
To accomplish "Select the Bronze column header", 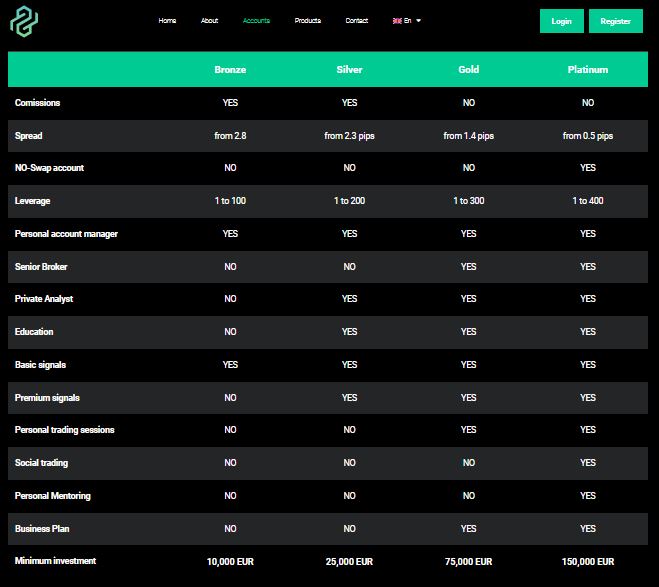I will coord(230,70).
